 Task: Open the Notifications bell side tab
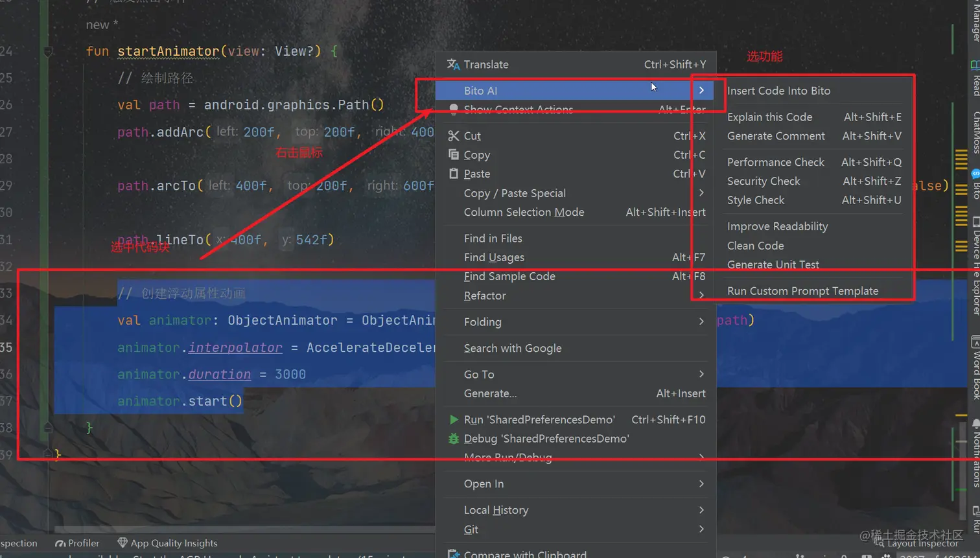(x=975, y=454)
